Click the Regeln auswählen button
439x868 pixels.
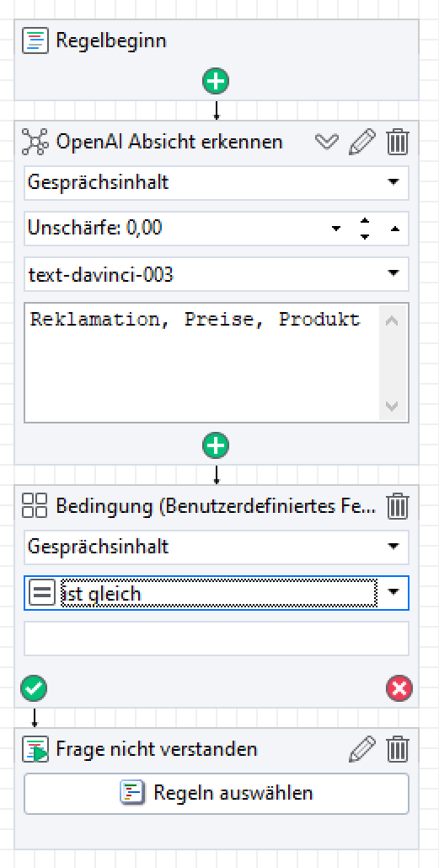click(217, 793)
